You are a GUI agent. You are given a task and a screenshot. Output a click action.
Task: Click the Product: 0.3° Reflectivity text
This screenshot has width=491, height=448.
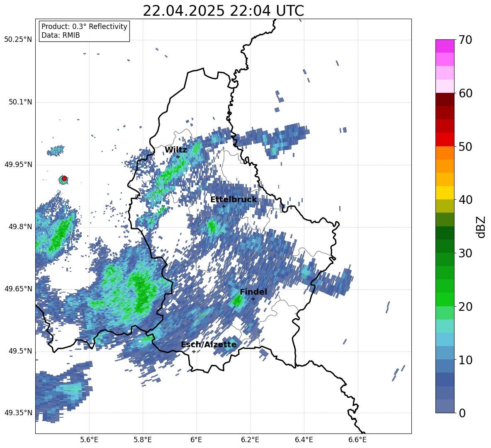(x=84, y=26)
